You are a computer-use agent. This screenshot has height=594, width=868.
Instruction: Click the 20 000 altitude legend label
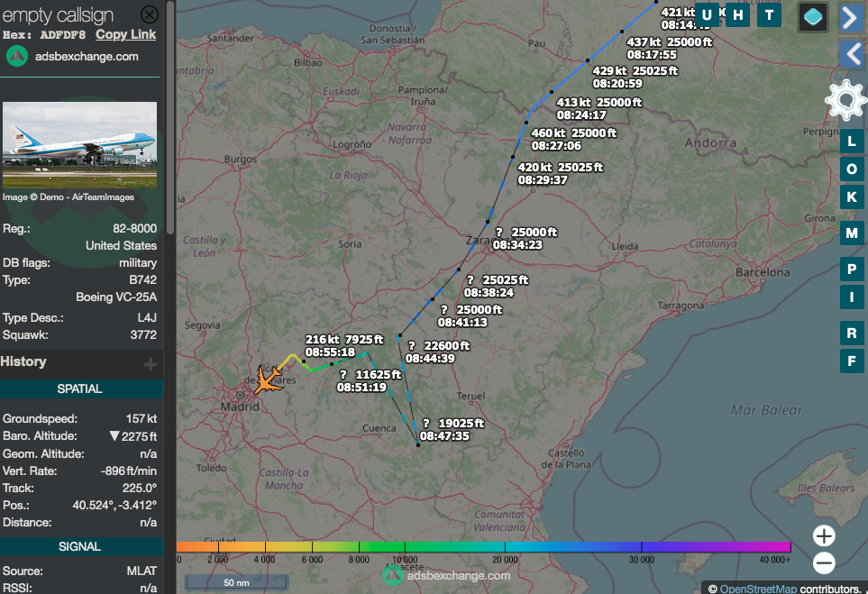(x=505, y=560)
